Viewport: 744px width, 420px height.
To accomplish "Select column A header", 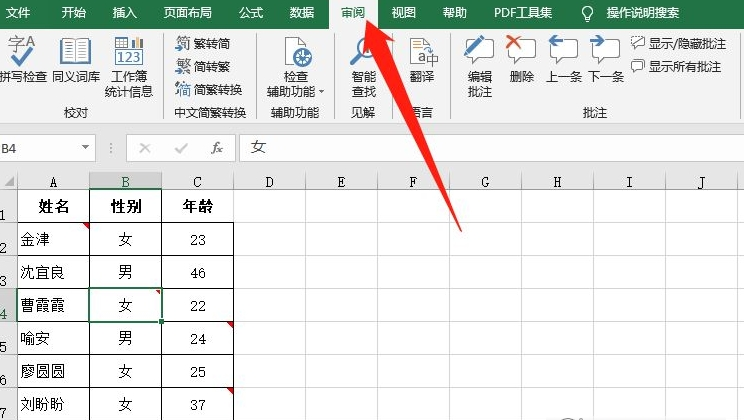I will click(53, 182).
